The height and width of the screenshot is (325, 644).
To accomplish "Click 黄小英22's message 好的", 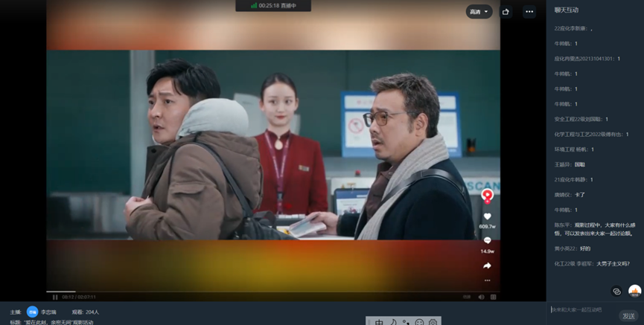I will [x=585, y=248].
